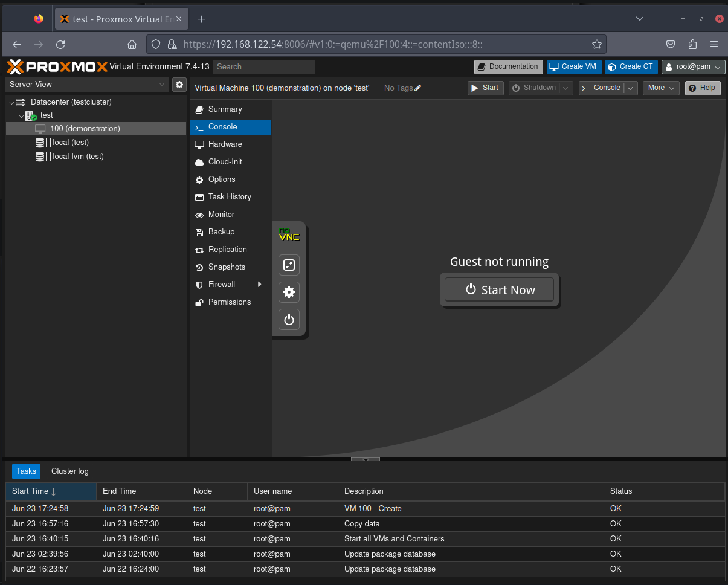Open Firefox icon in title bar

tap(39, 19)
